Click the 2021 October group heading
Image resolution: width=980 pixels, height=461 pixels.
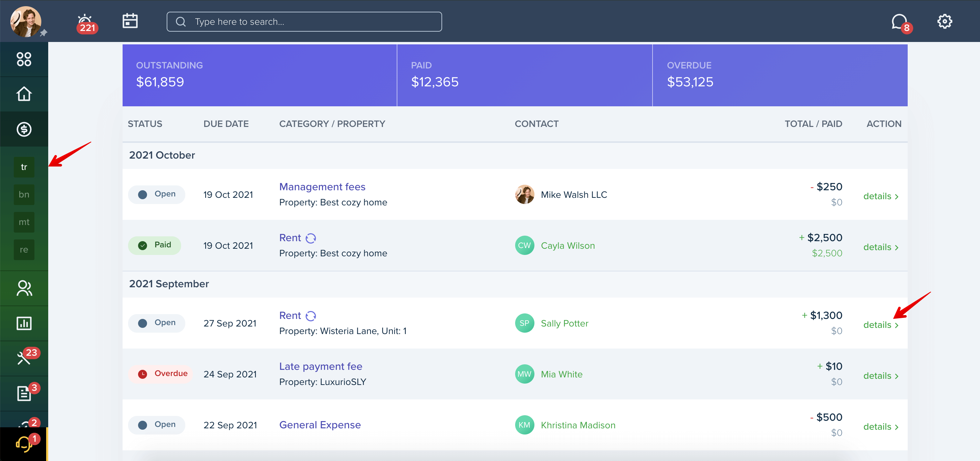pos(162,155)
